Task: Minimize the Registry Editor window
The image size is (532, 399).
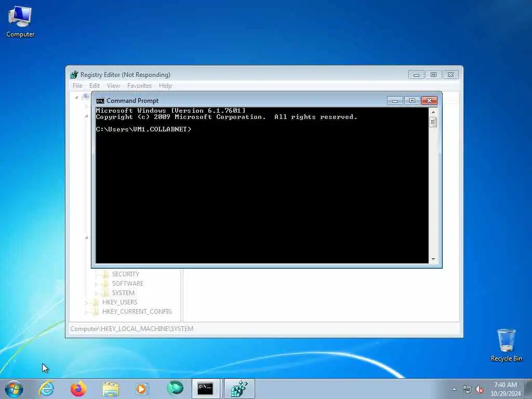Action: point(416,75)
